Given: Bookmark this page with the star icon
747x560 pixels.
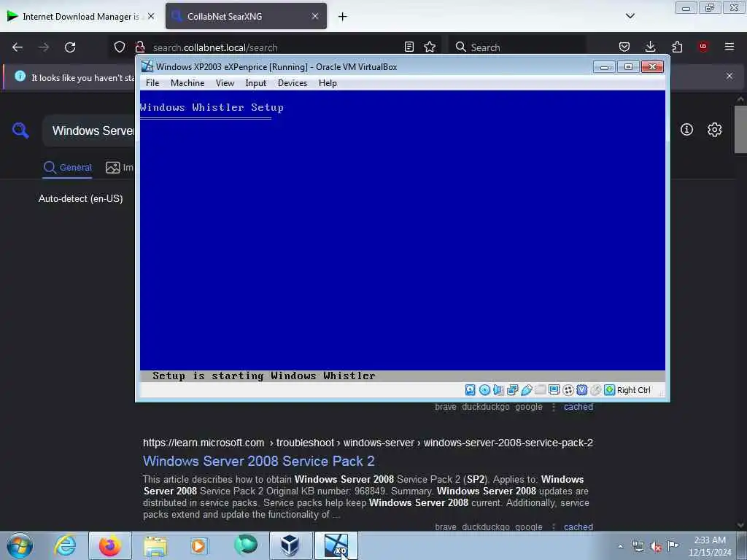Looking at the screenshot, I should [x=430, y=47].
